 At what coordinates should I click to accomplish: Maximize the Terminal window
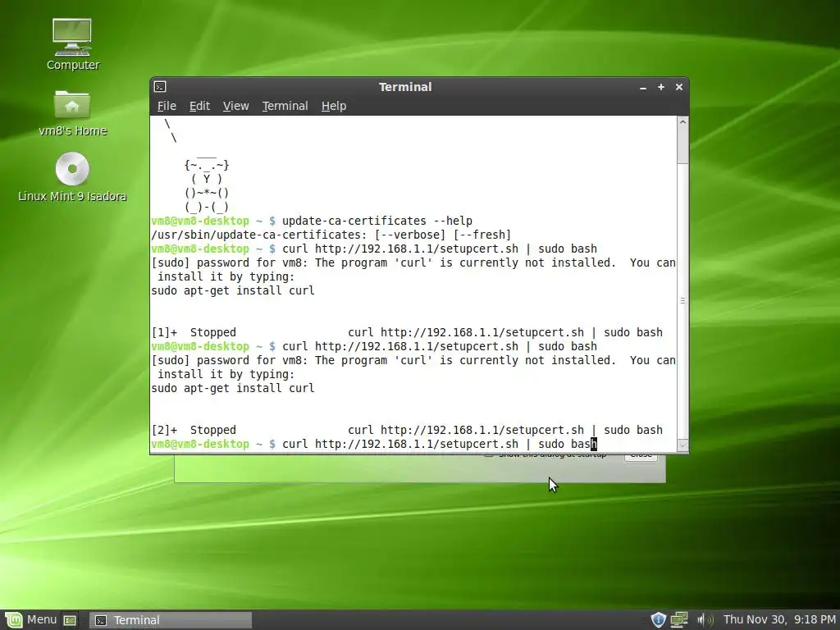(x=661, y=87)
